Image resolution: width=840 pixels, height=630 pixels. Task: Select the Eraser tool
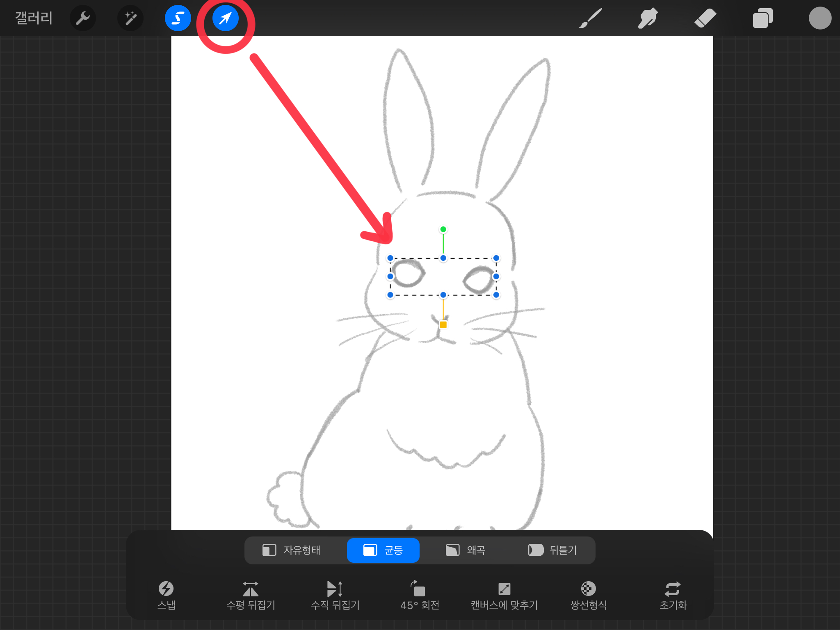pos(705,18)
